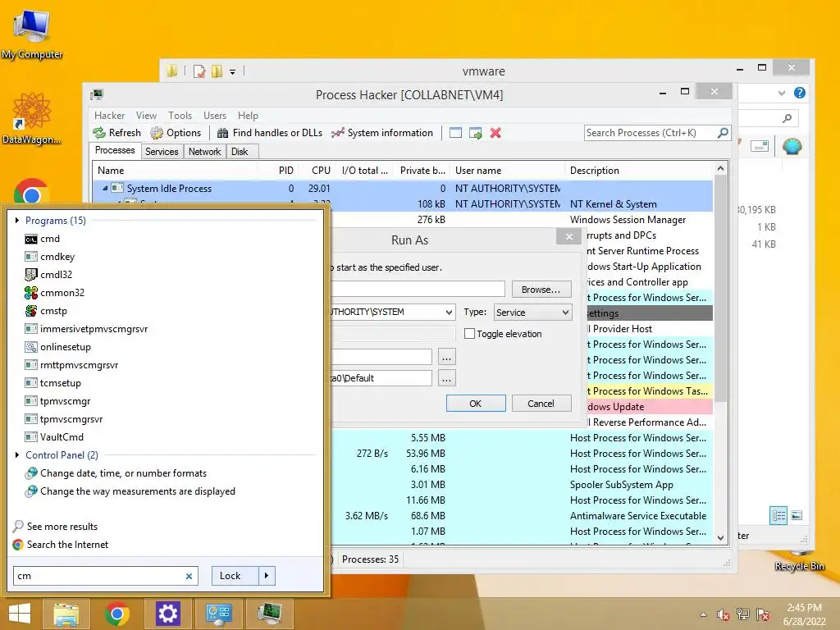Open the Help menu in Process Hacker
The height and width of the screenshot is (630, 840).
pos(248,116)
